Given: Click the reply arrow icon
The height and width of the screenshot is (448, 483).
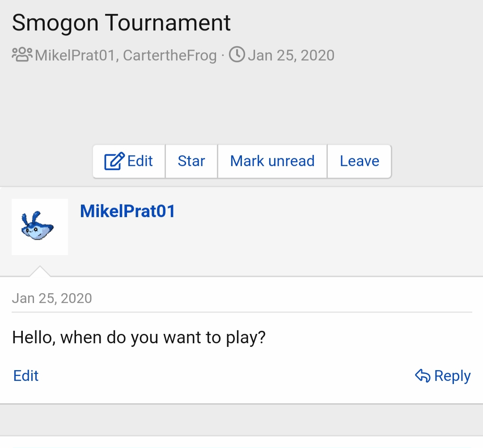Looking at the screenshot, I should tap(423, 376).
